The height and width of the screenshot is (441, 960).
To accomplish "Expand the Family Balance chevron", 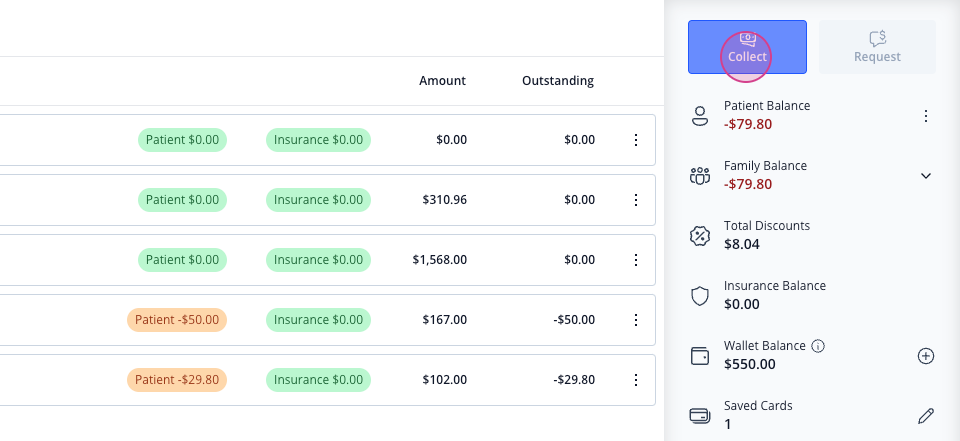I will point(926,176).
